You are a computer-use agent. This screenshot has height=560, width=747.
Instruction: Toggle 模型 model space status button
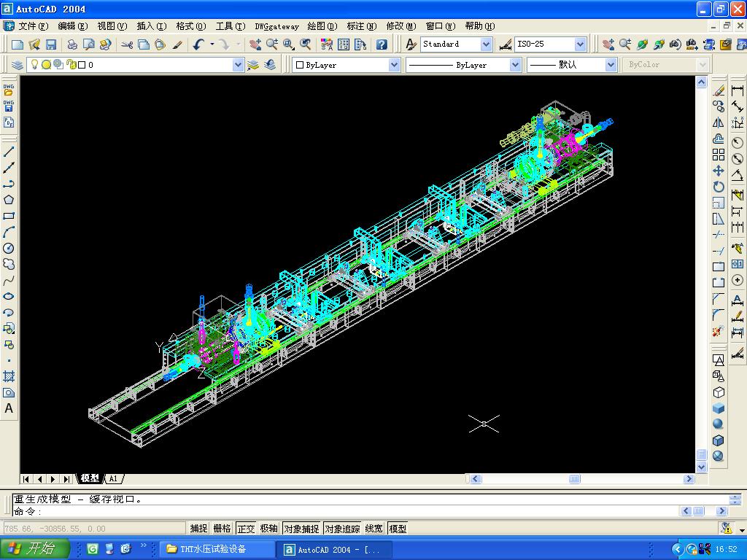coord(398,529)
